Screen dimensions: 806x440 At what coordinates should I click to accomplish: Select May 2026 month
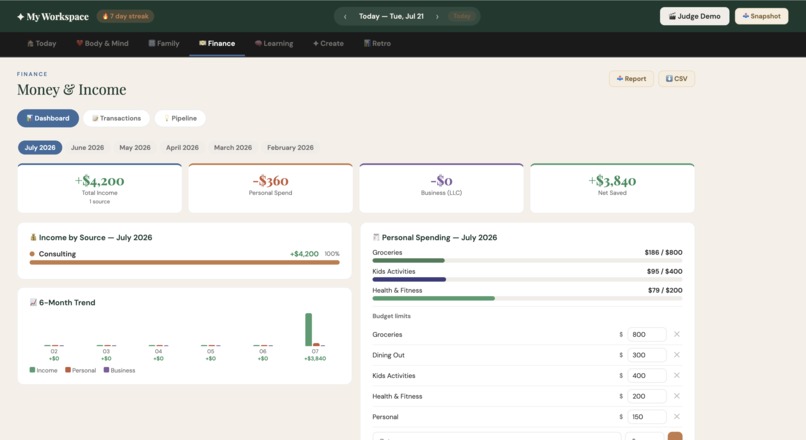click(135, 148)
